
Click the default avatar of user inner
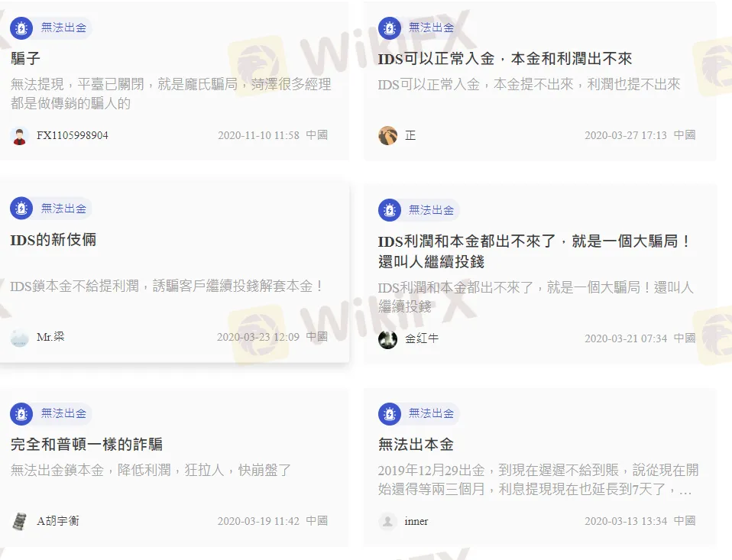tap(387, 521)
